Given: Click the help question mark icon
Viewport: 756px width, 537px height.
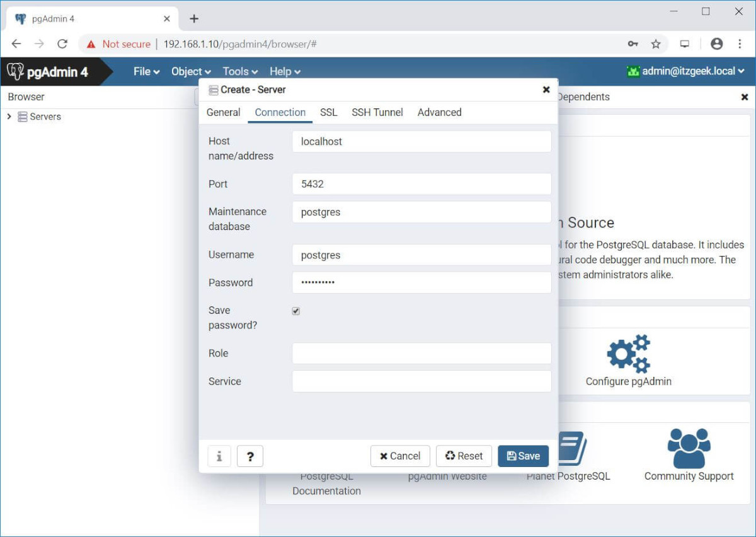Looking at the screenshot, I should click(250, 456).
